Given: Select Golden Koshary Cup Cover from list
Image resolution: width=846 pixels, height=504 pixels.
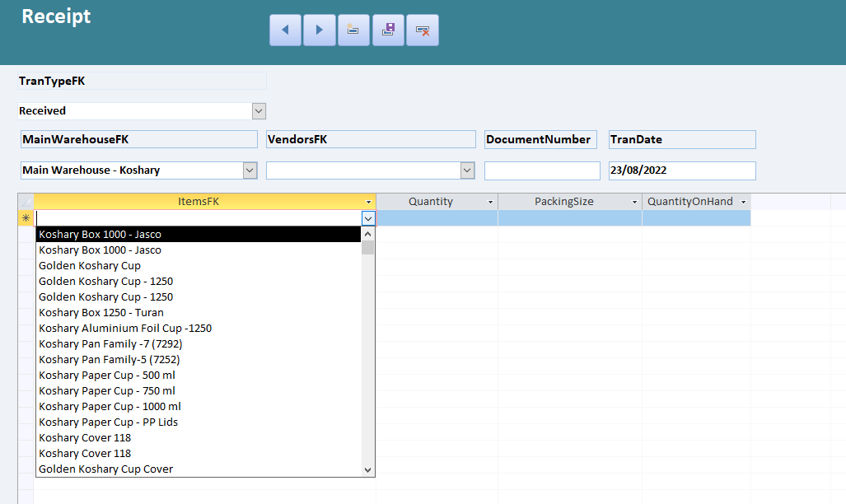Looking at the screenshot, I should point(199,469).
